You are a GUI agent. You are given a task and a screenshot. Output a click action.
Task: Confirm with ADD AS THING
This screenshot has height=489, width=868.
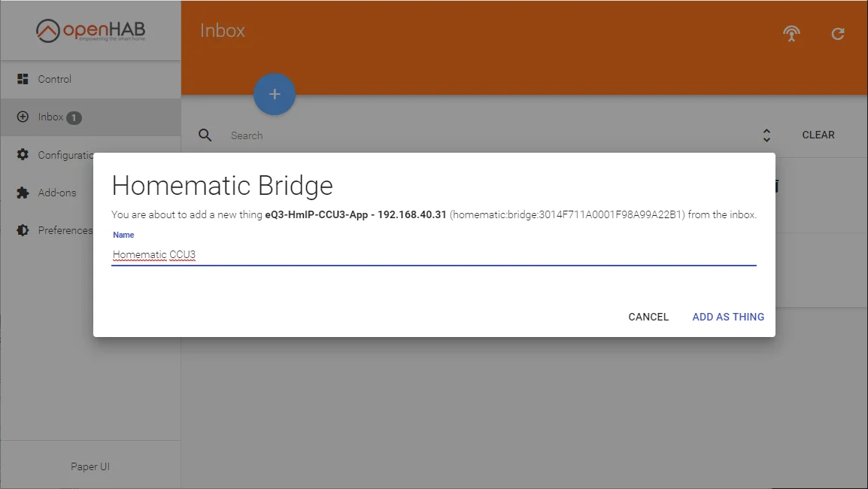pos(728,317)
